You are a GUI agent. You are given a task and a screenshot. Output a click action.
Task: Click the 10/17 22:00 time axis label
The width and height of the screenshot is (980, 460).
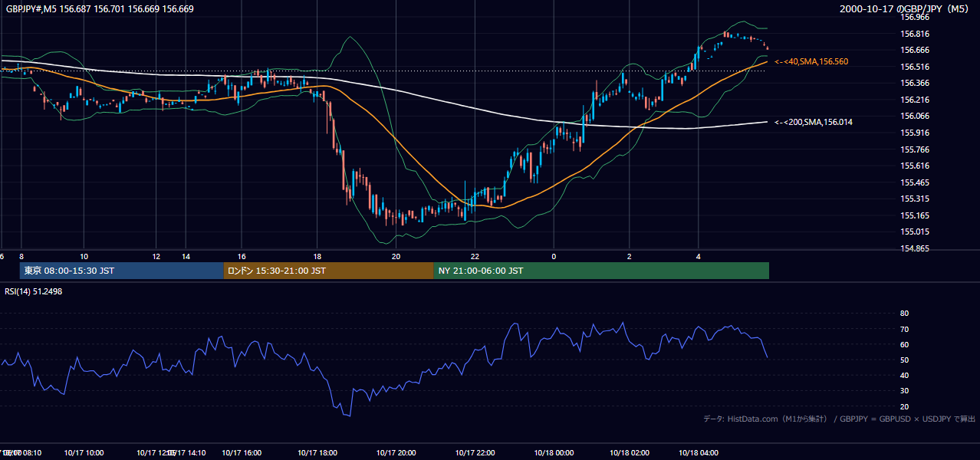point(475,453)
